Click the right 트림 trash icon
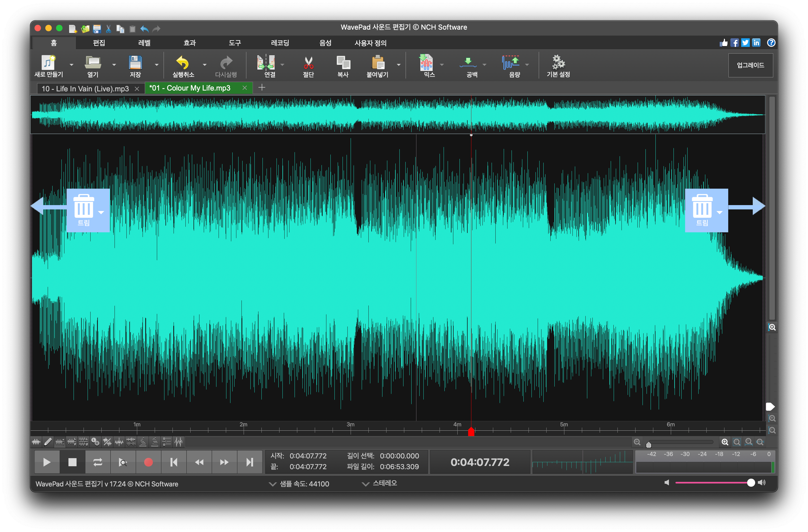 coord(702,206)
